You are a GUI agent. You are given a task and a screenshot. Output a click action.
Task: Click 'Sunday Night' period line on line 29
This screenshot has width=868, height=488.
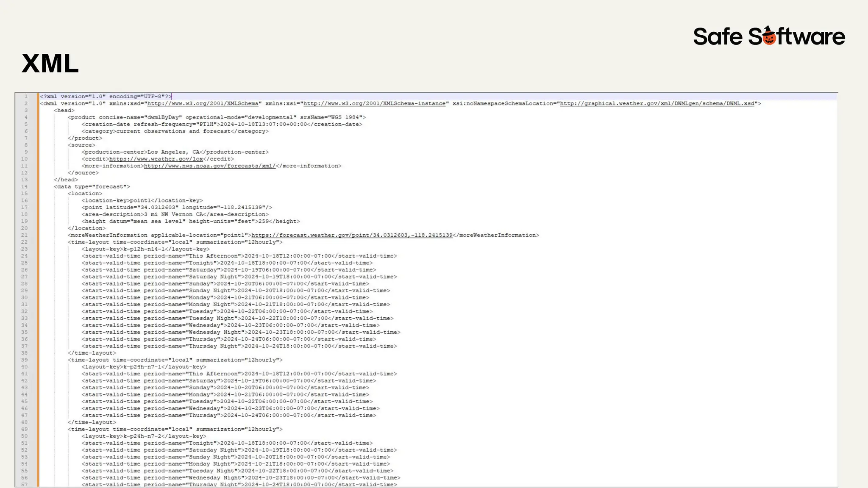pyautogui.click(x=236, y=291)
